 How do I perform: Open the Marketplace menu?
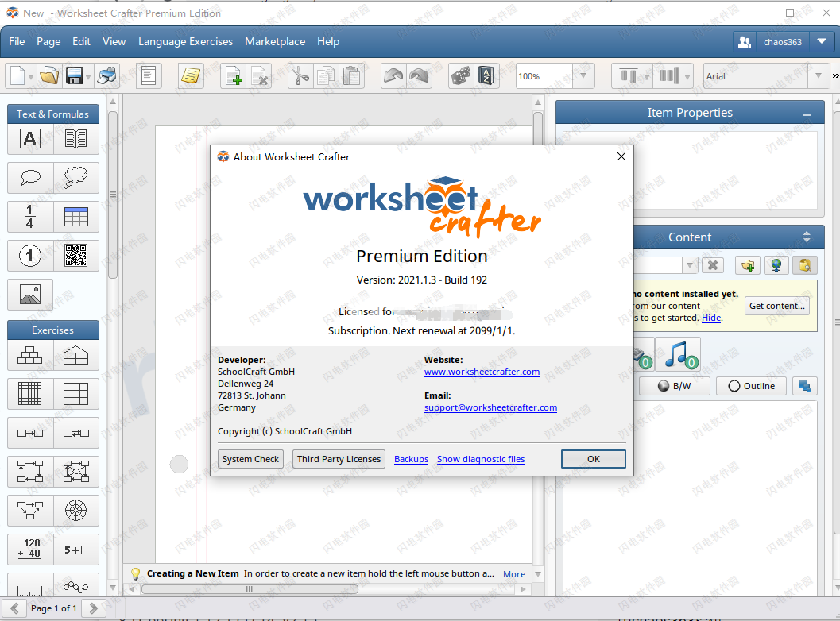(x=275, y=42)
